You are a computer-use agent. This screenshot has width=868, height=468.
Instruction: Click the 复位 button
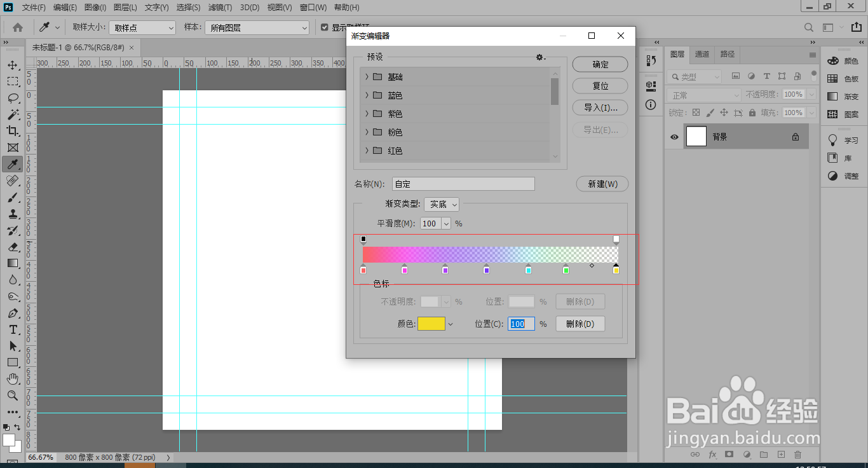coord(600,86)
